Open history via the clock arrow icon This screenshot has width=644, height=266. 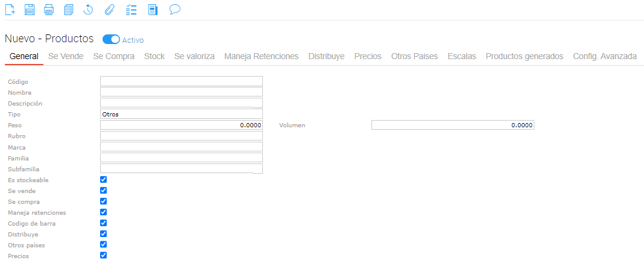click(x=88, y=10)
